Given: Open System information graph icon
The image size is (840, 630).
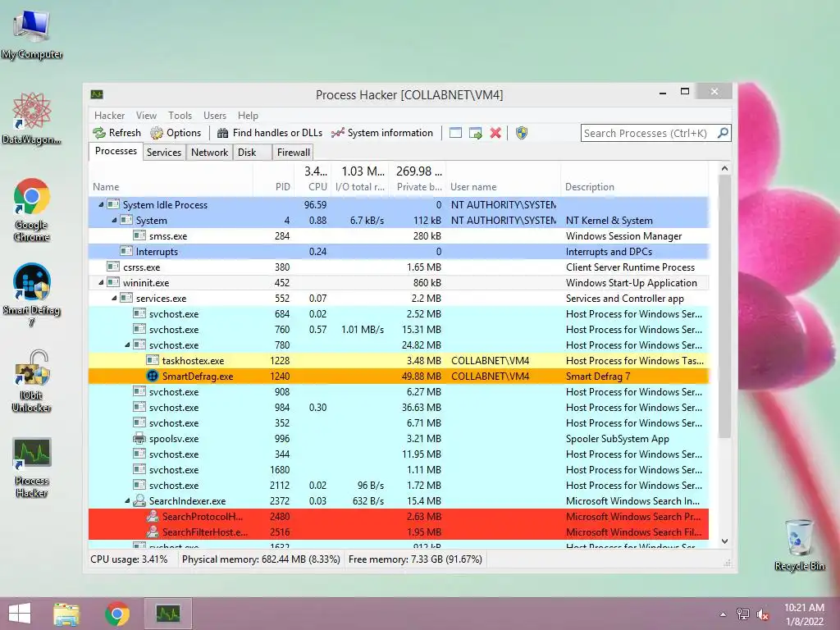Looking at the screenshot, I should point(337,133).
